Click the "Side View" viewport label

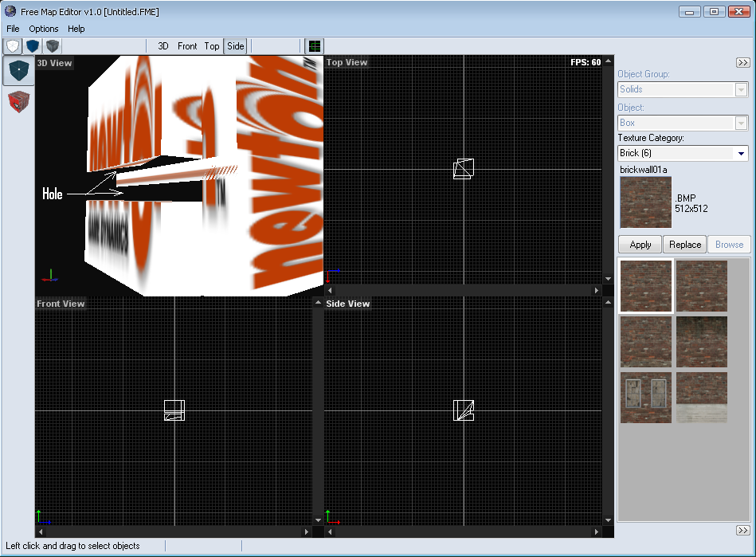coord(347,304)
